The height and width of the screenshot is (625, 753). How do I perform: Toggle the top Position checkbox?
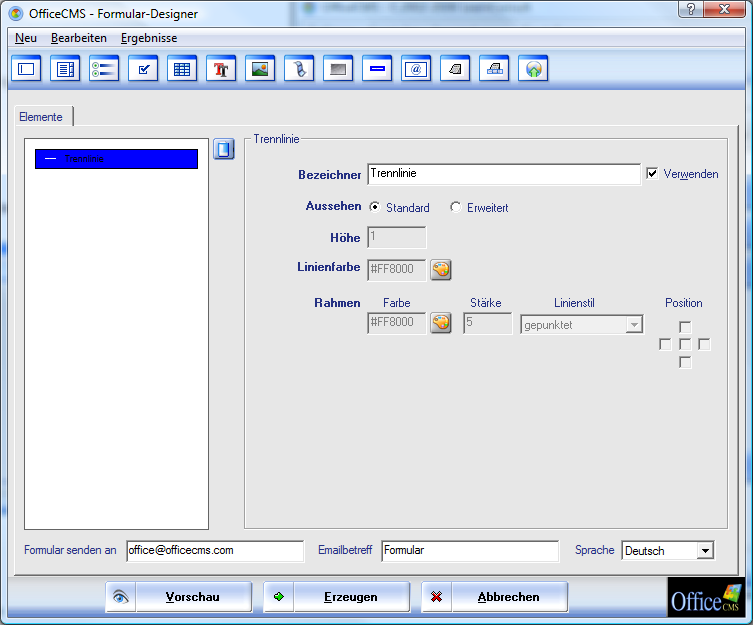pyautogui.click(x=685, y=327)
